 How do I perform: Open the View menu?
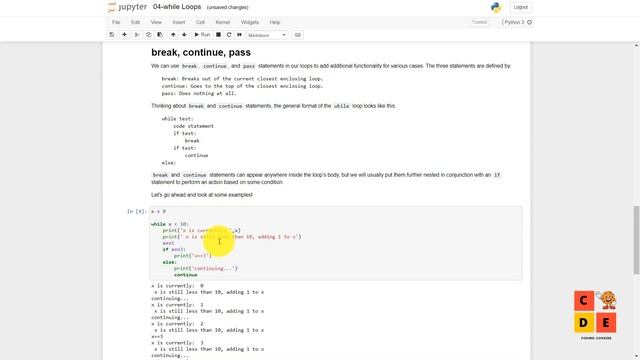point(156,22)
